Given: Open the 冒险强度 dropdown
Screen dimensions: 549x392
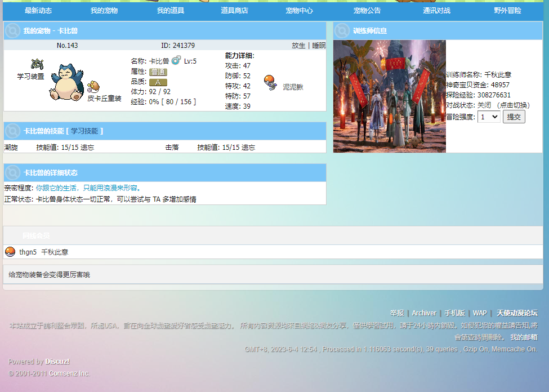Looking at the screenshot, I should (x=489, y=117).
